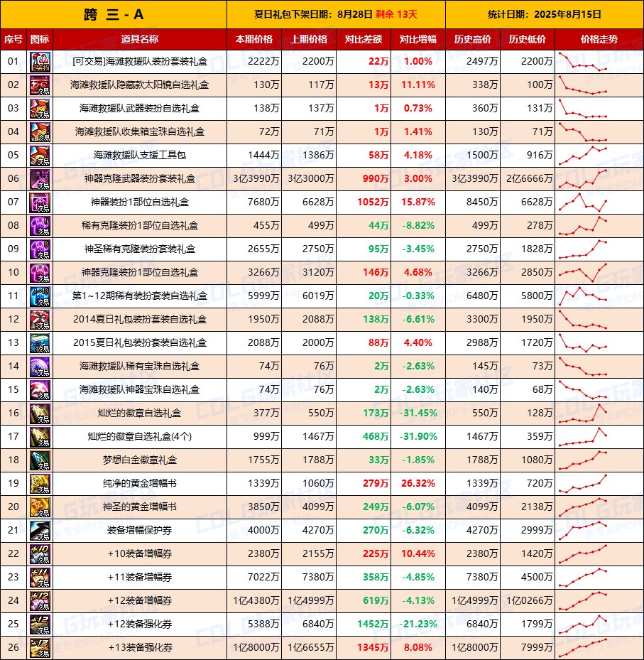Click the 第1~12期稀有装扮 icon in row 11

[x=40, y=296]
